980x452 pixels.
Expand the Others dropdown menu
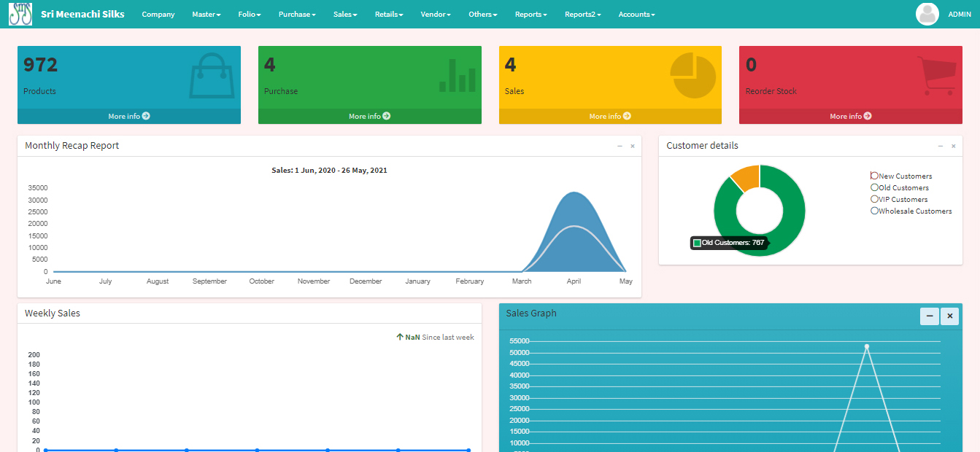click(x=483, y=15)
